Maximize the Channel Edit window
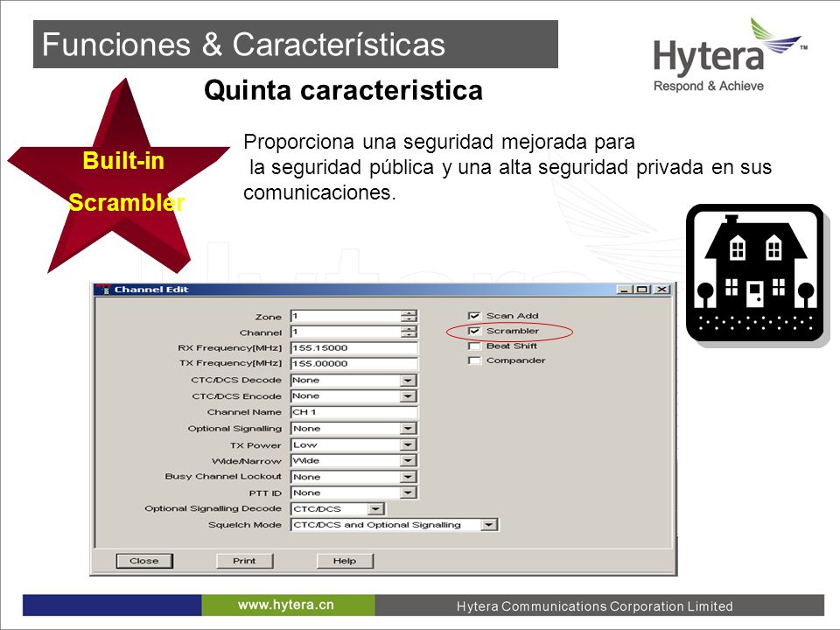840x630 pixels. click(641, 290)
